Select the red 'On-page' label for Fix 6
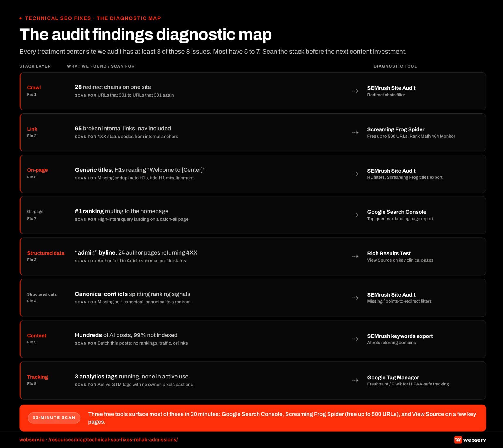Screen dimensions: 503x448 pos(37,170)
